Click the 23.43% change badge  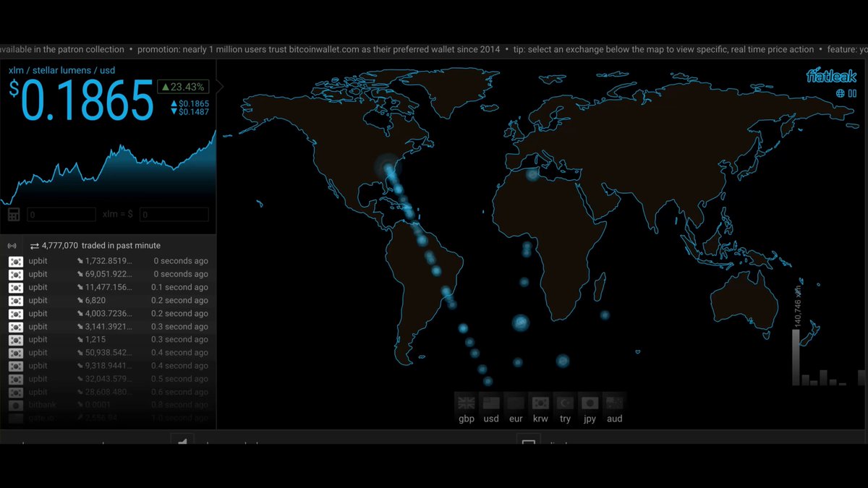(x=183, y=87)
